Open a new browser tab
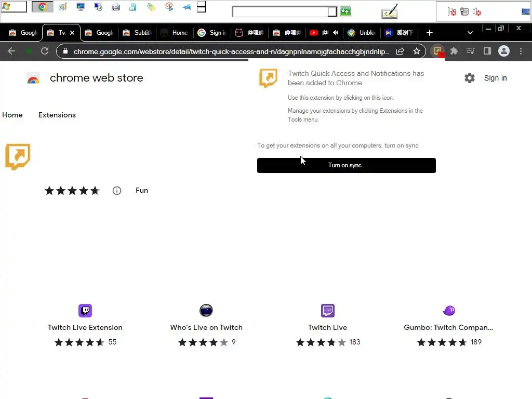The height and width of the screenshot is (399, 532). tap(430, 33)
